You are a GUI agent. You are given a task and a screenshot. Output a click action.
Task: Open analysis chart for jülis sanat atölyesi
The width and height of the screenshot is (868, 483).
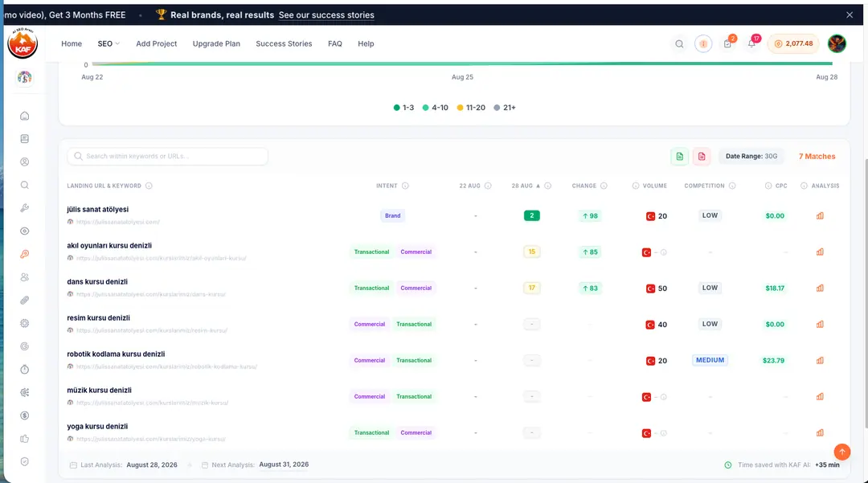point(820,215)
